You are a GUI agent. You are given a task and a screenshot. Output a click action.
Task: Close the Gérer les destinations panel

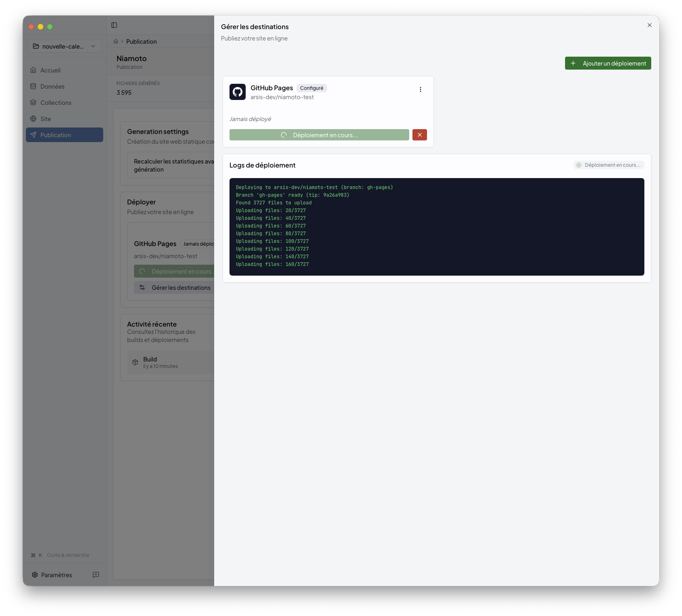649,25
